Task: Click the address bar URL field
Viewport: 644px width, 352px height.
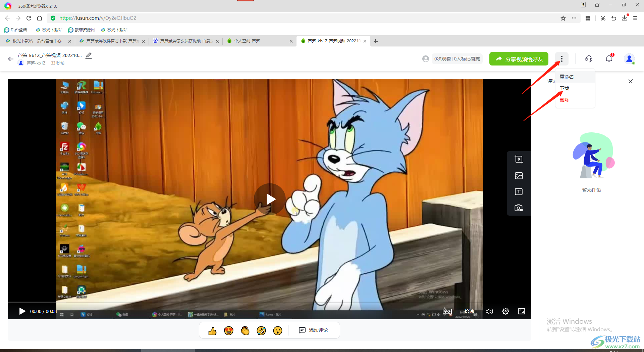Action: tap(302, 18)
